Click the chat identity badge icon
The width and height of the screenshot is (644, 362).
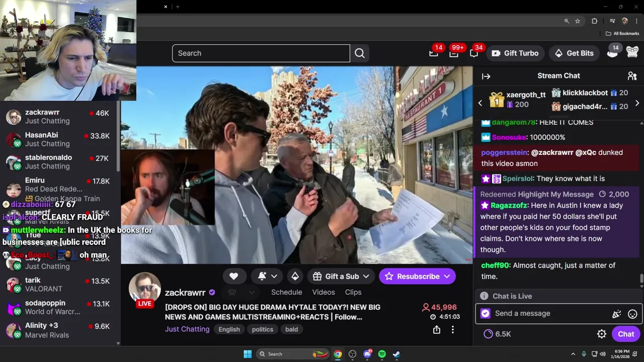pyautogui.click(x=485, y=313)
